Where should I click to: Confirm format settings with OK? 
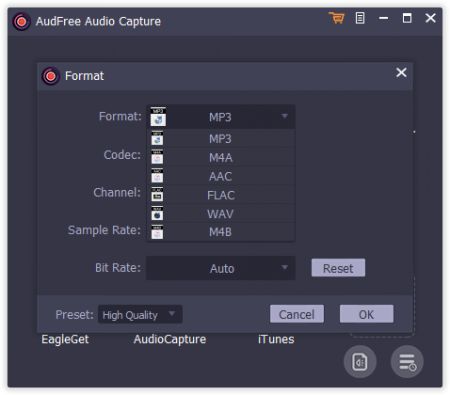[366, 314]
